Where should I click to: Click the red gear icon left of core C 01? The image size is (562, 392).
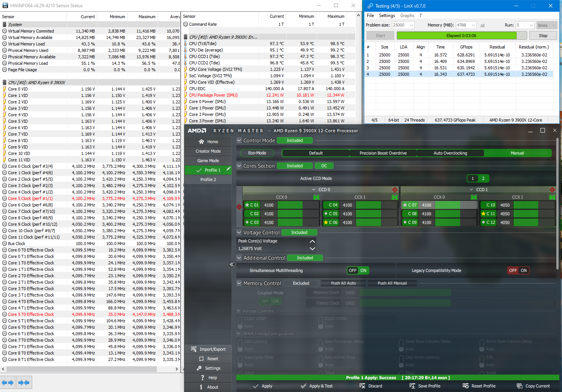(239, 207)
